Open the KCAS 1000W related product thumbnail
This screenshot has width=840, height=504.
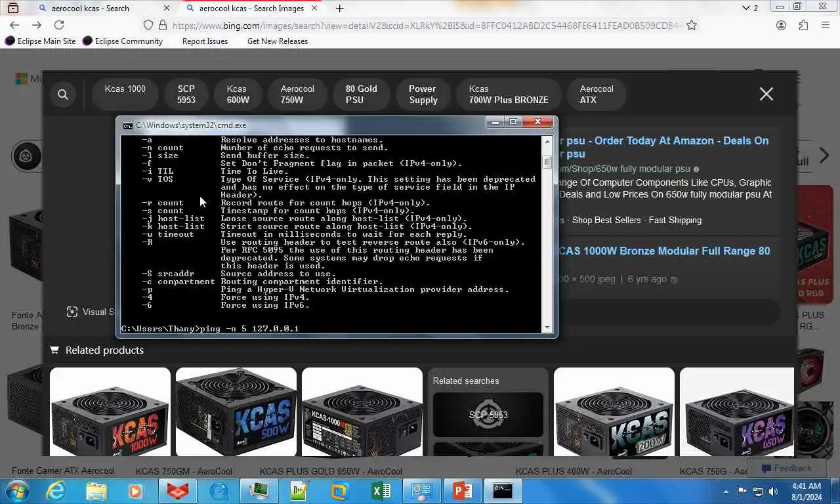tap(110, 411)
